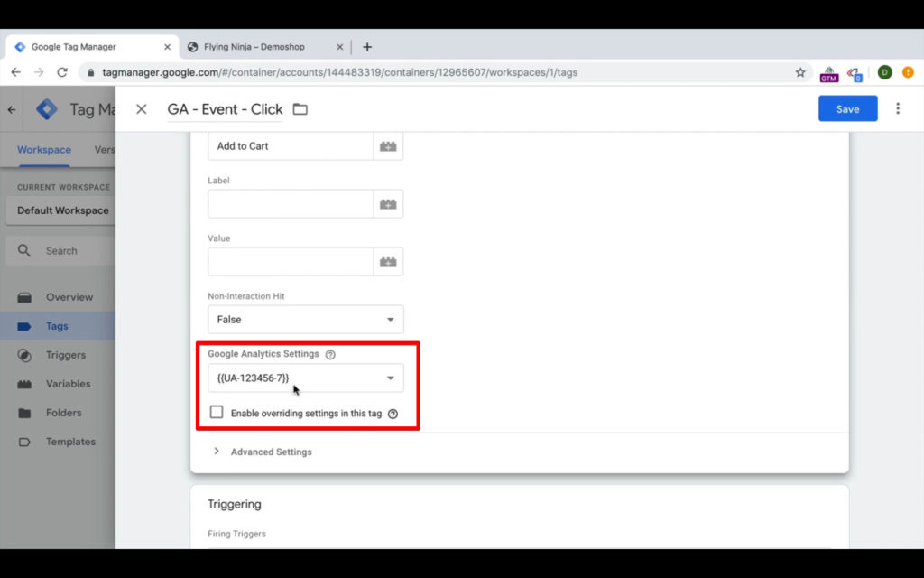Click the folder icon next to tag name
924x578 pixels.
300,109
